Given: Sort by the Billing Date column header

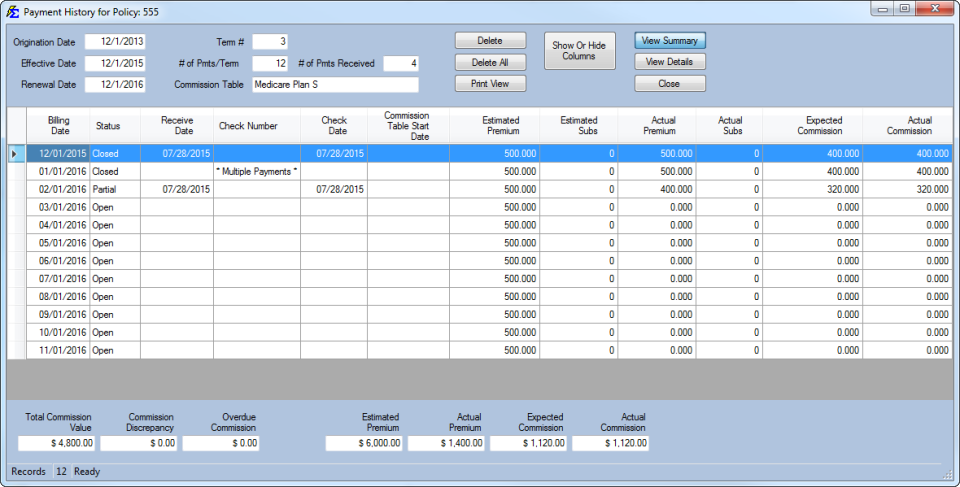Looking at the screenshot, I should 59,126.
